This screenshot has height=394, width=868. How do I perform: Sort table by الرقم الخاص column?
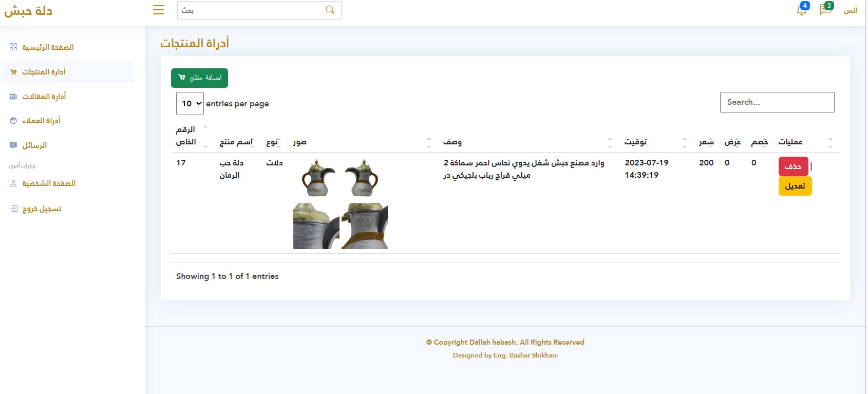click(x=186, y=136)
